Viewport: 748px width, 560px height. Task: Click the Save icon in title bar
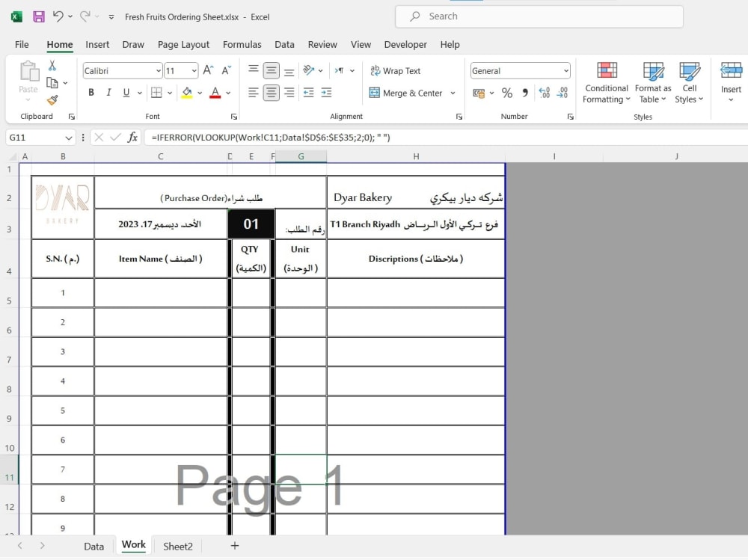pyautogui.click(x=39, y=16)
